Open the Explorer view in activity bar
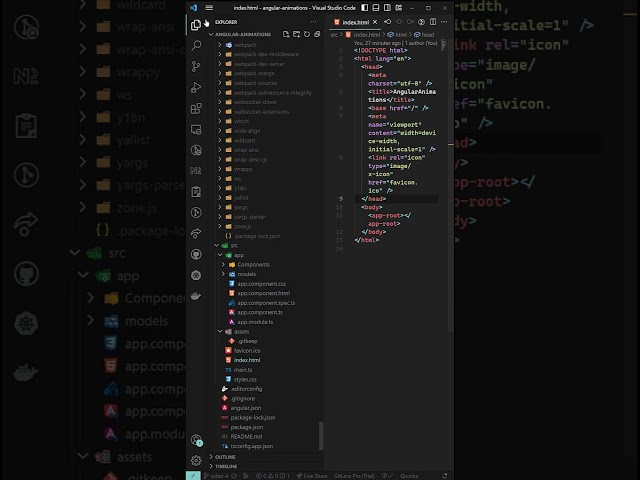640x480 pixels. tap(196, 24)
